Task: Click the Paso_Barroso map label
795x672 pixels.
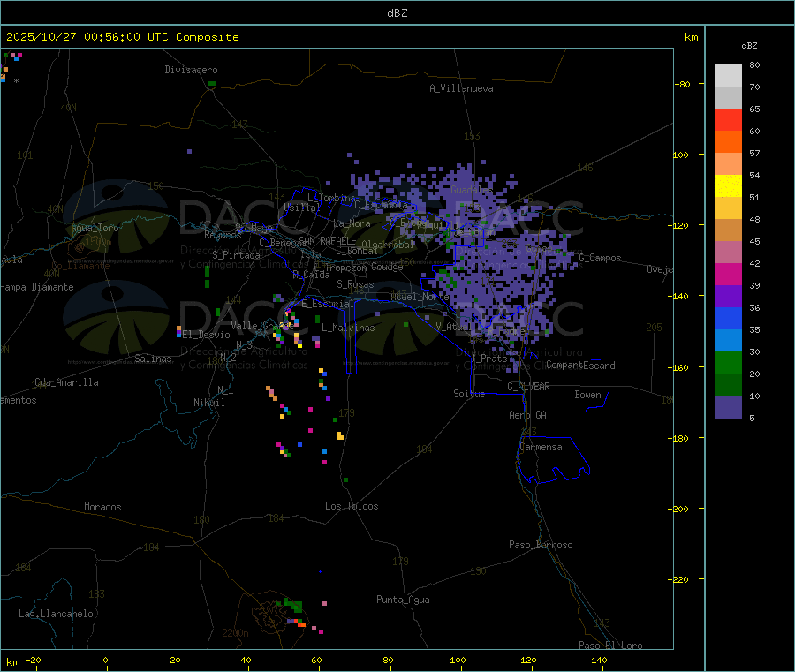Action: pos(541,545)
